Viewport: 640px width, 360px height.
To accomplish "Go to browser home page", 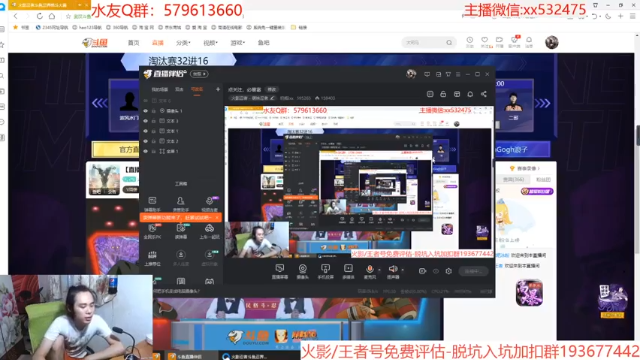I will [x=52, y=16].
